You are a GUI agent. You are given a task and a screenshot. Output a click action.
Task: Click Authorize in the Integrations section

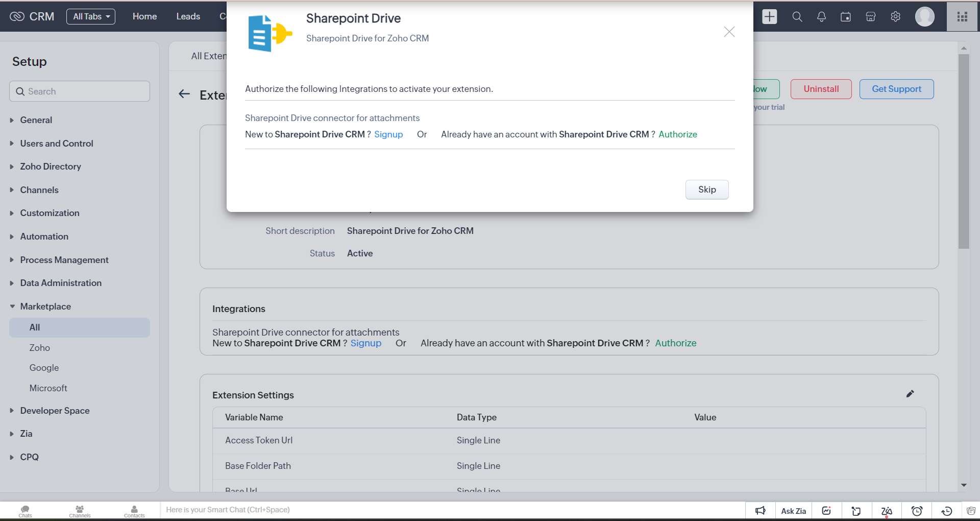pyautogui.click(x=676, y=343)
